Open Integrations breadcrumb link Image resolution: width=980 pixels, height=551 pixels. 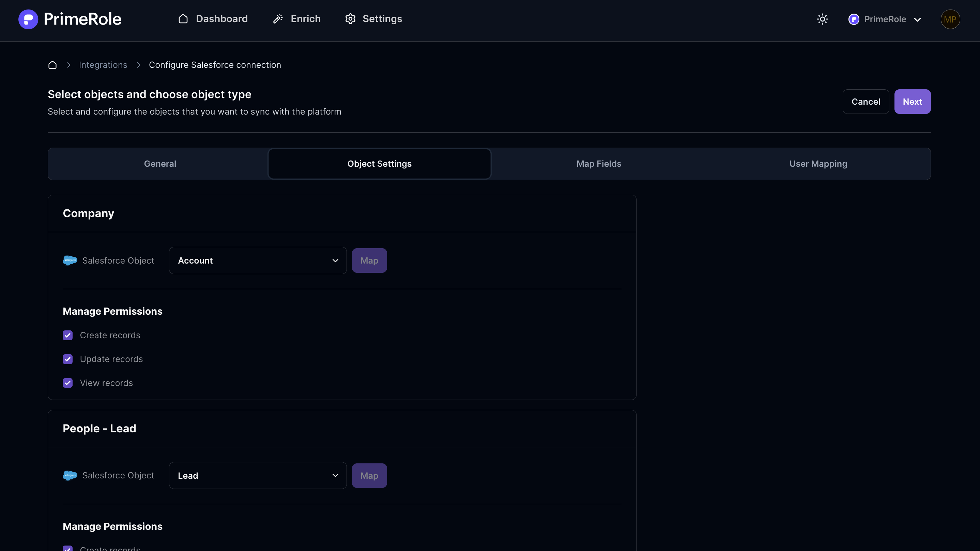pyautogui.click(x=103, y=65)
